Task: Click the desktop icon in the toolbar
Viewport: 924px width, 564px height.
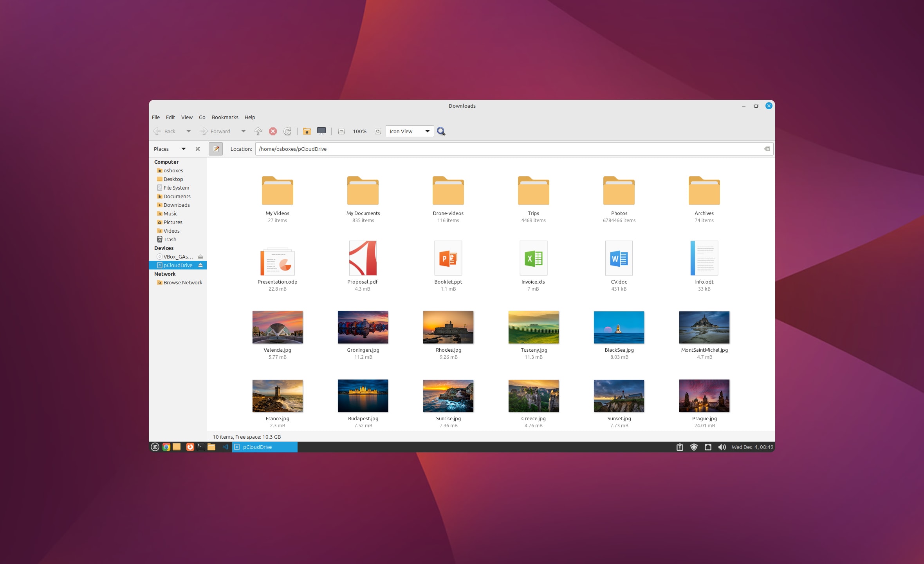Action: point(321,131)
